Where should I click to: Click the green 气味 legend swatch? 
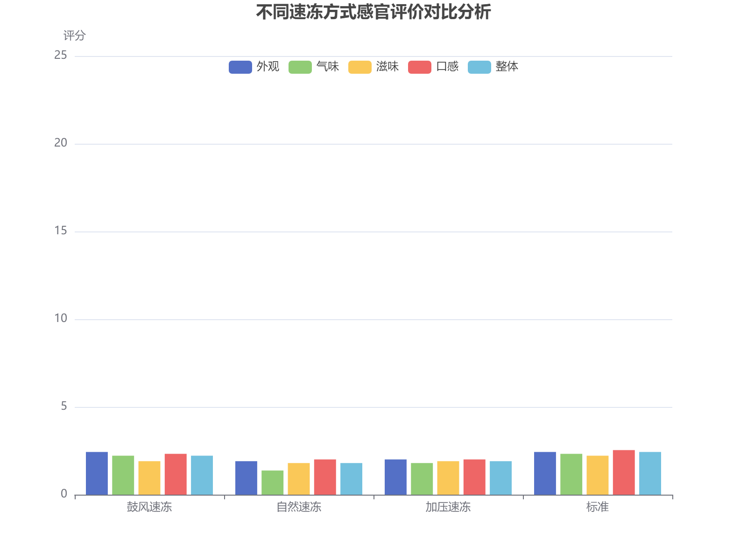click(300, 67)
